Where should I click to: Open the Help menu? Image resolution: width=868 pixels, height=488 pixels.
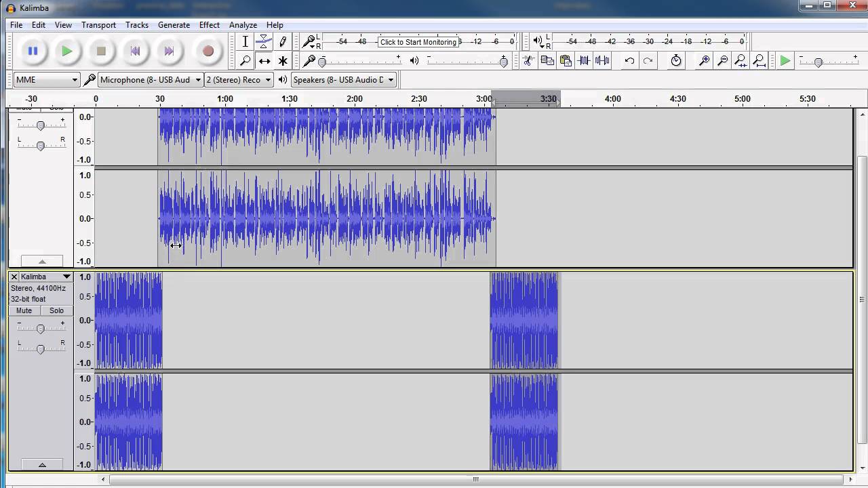275,25
